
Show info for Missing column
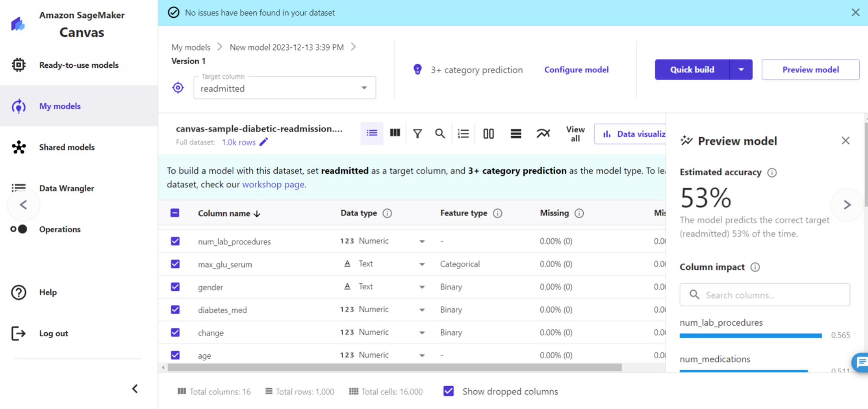579,213
